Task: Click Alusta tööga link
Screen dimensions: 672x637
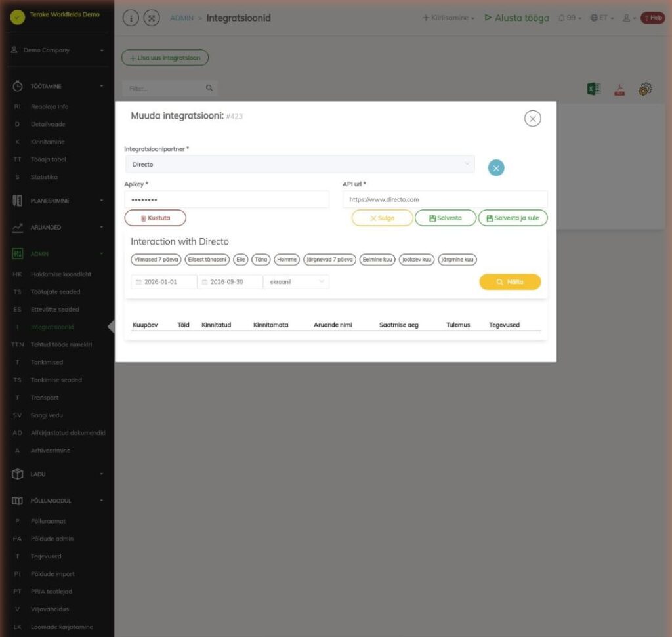Action: [517, 18]
